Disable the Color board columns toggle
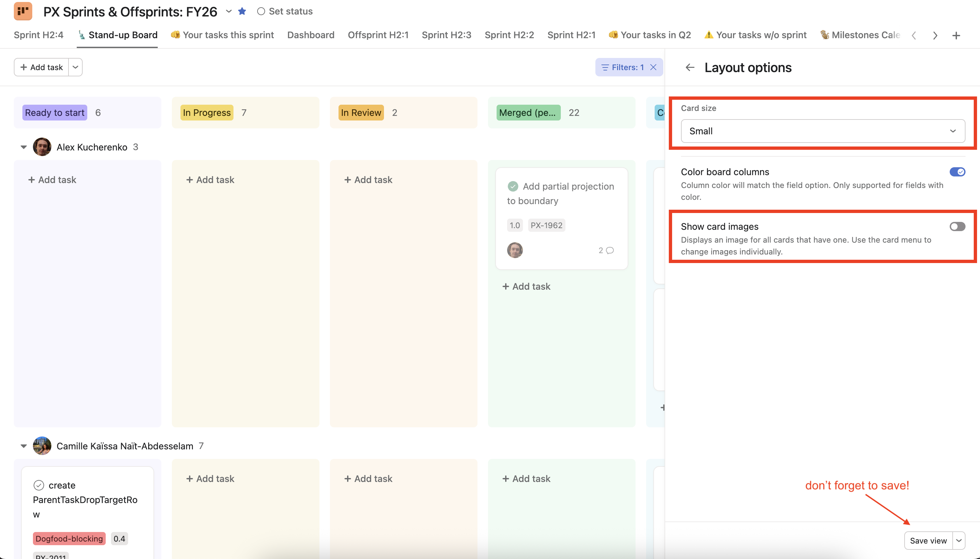The image size is (980, 559). 957,172
